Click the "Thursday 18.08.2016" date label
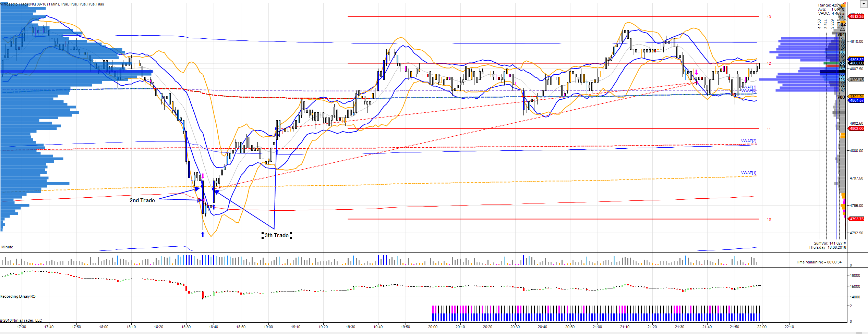Viewport: 868px width, 334px height. [827, 247]
